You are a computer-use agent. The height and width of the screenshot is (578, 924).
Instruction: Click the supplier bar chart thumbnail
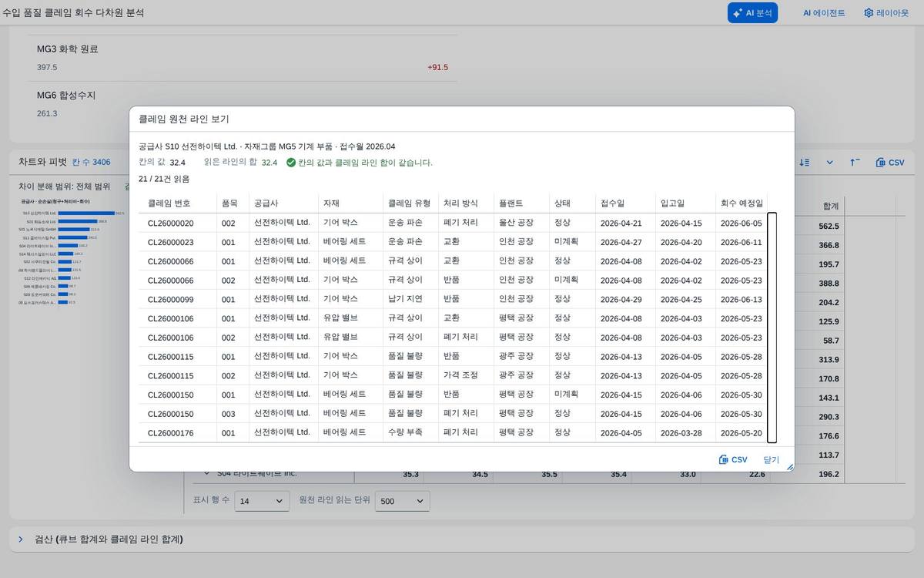click(72, 251)
